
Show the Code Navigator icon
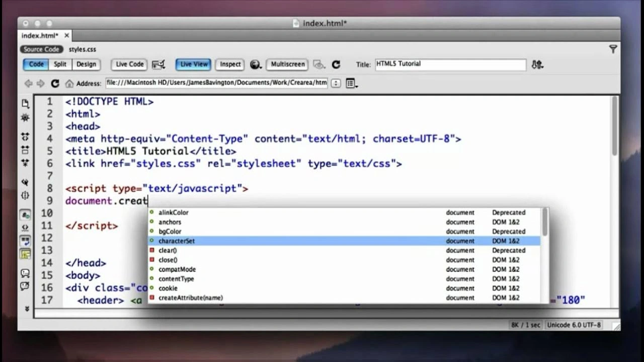[25, 118]
